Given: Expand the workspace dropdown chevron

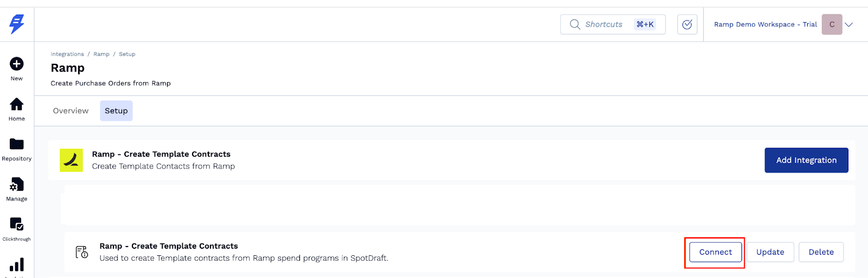Looking at the screenshot, I should [x=849, y=24].
